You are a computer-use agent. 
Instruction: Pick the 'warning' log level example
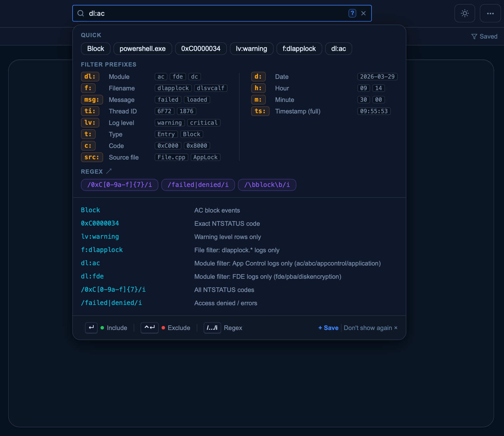coord(170,123)
